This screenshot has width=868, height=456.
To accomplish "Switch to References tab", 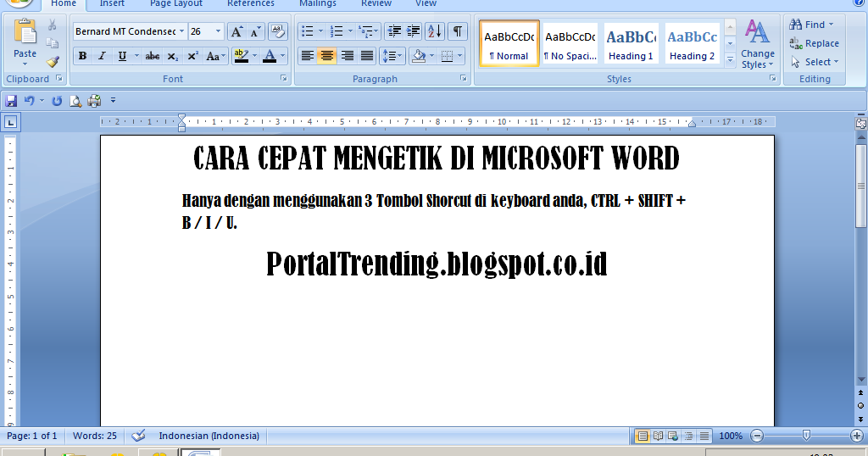I will tap(251, 4).
